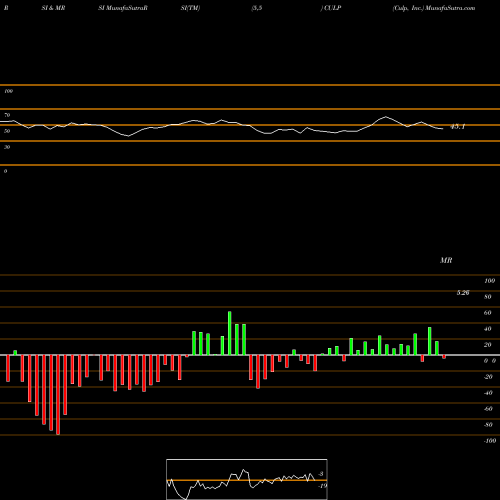
Task: Select the RSI axis label 50
Action: 7,131
